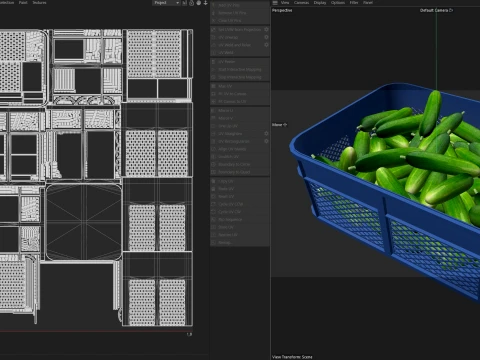
Task: Open the viewport Filter menu
Action: click(354, 3)
